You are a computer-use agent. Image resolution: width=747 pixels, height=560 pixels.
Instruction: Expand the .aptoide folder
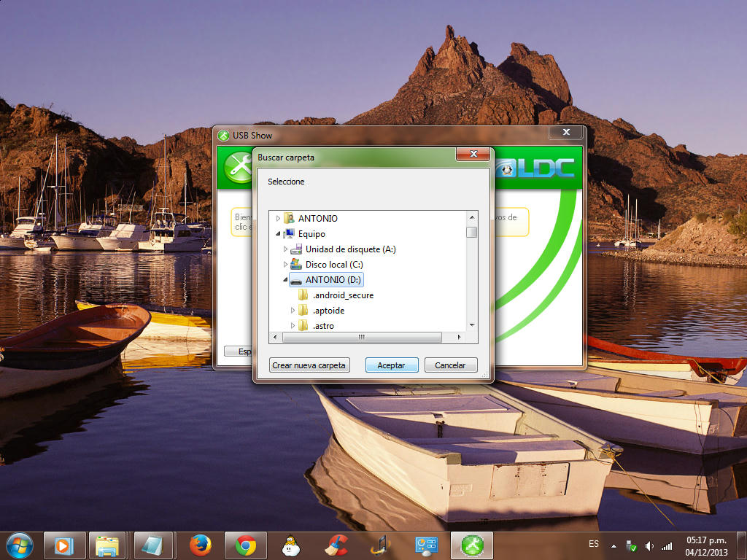(x=293, y=311)
